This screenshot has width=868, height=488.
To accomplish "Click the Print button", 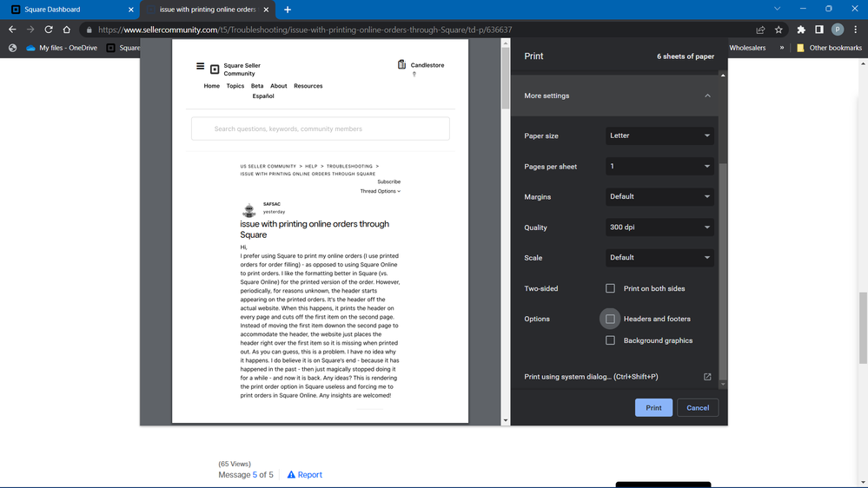I will tap(653, 407).
